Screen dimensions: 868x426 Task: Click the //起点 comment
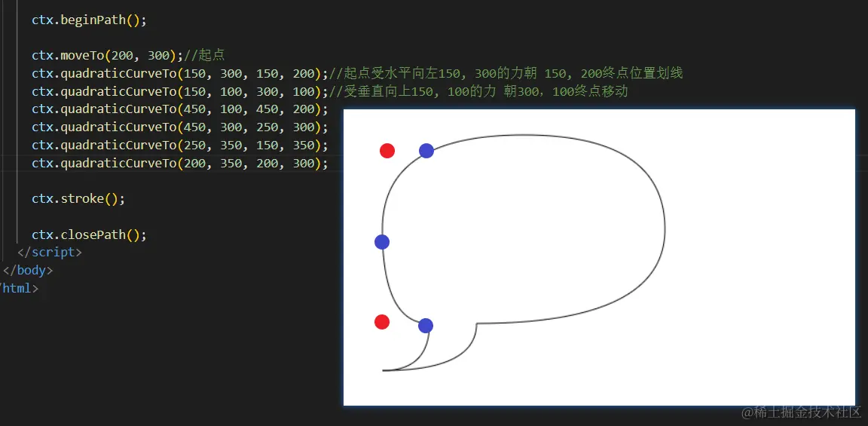[x=203, y=55]
